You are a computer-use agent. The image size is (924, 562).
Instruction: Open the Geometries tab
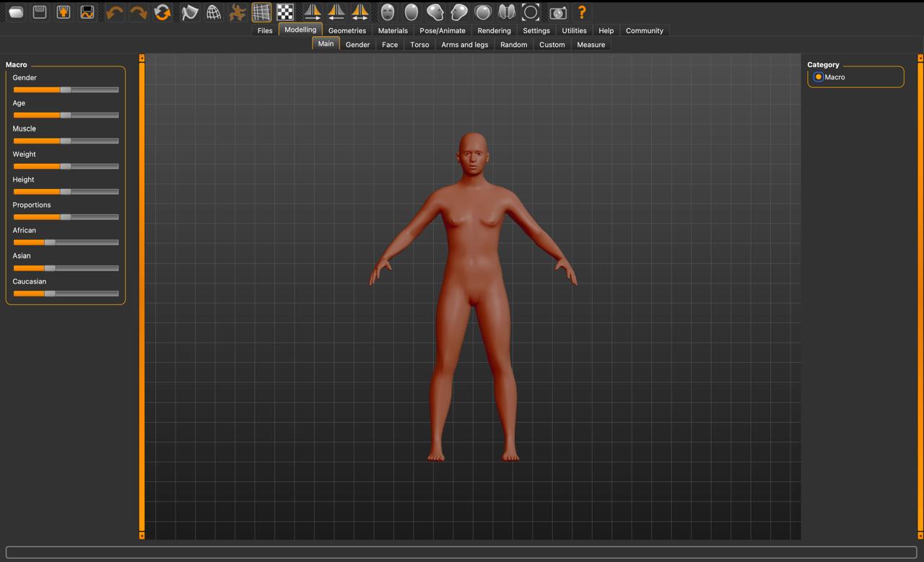pos(346,30)
